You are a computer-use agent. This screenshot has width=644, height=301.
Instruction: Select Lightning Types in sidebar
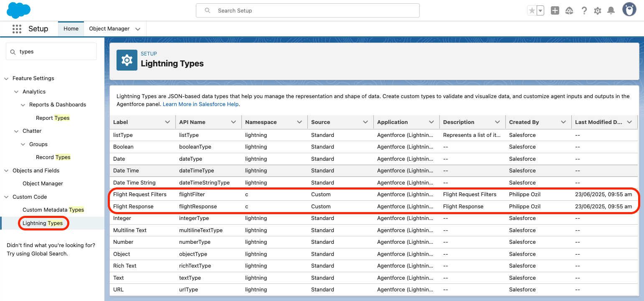point(43,223)
